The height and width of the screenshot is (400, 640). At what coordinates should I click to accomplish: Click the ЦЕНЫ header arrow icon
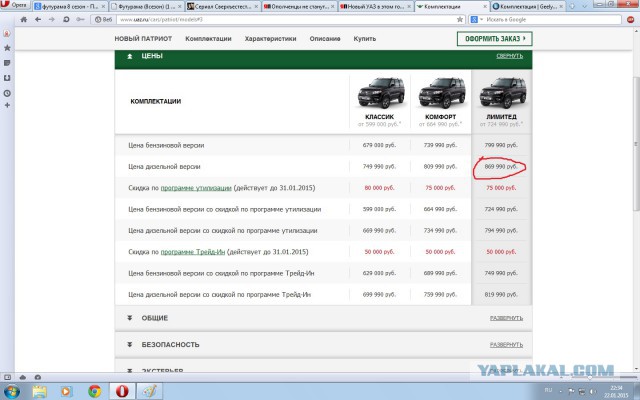tap(129, 56)
